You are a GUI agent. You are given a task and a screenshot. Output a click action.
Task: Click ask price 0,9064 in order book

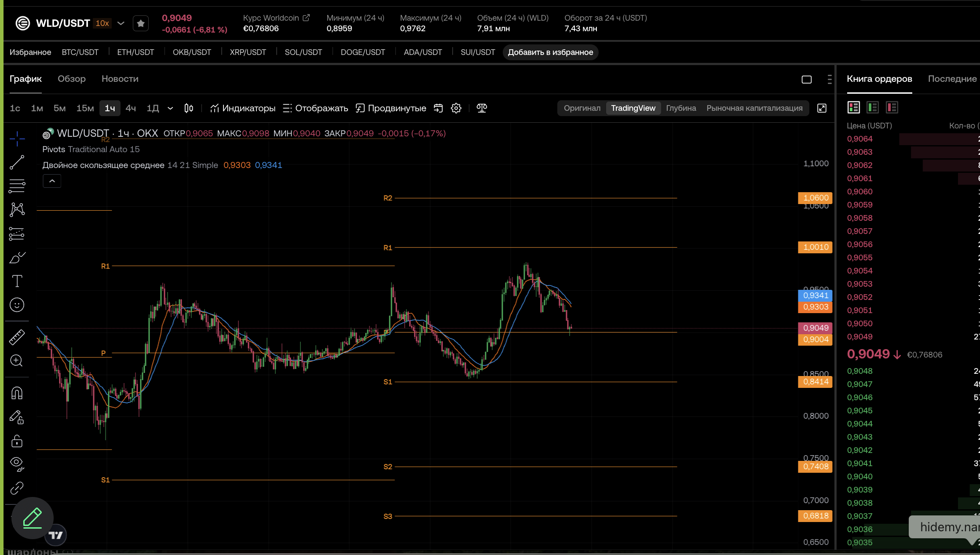click(859, 139)
